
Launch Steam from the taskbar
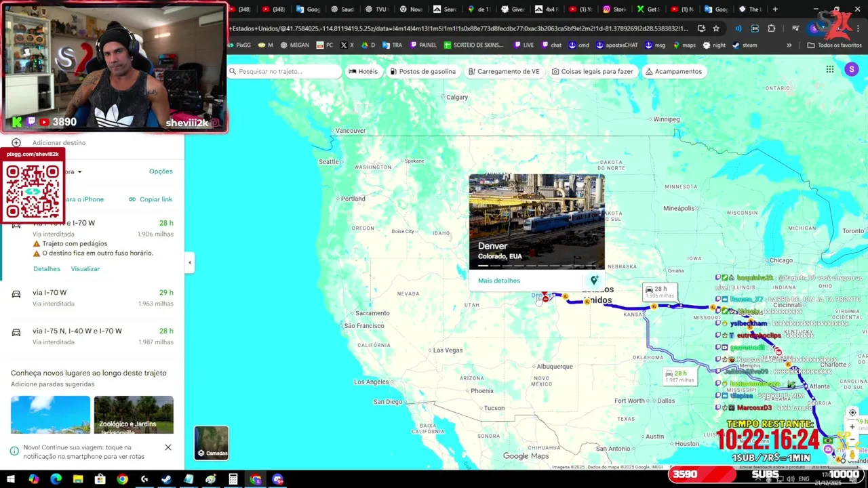tap(166, 479)
